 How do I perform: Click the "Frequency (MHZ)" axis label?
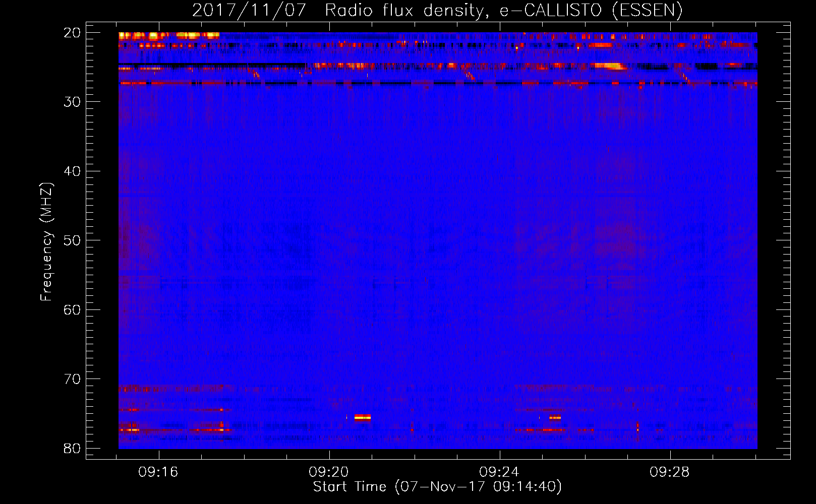pyautogui.click(x=46, y=242)
